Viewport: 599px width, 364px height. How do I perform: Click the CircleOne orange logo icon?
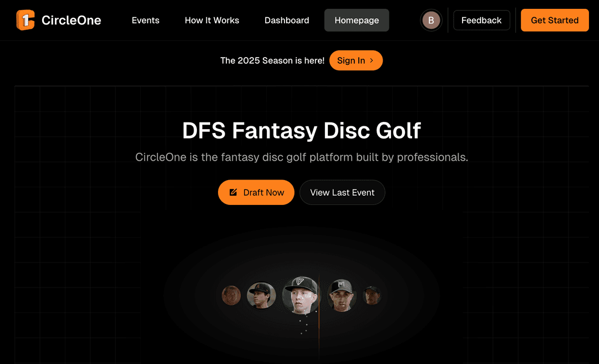tap(26, 20)
